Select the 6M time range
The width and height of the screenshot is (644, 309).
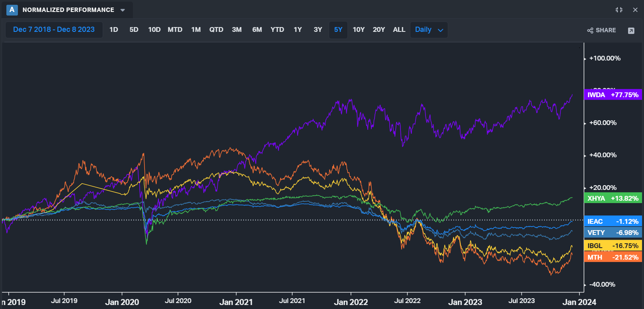[257, 29]
